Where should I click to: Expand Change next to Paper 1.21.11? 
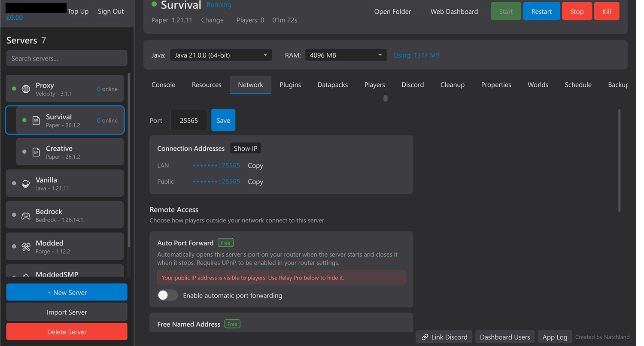212,20
